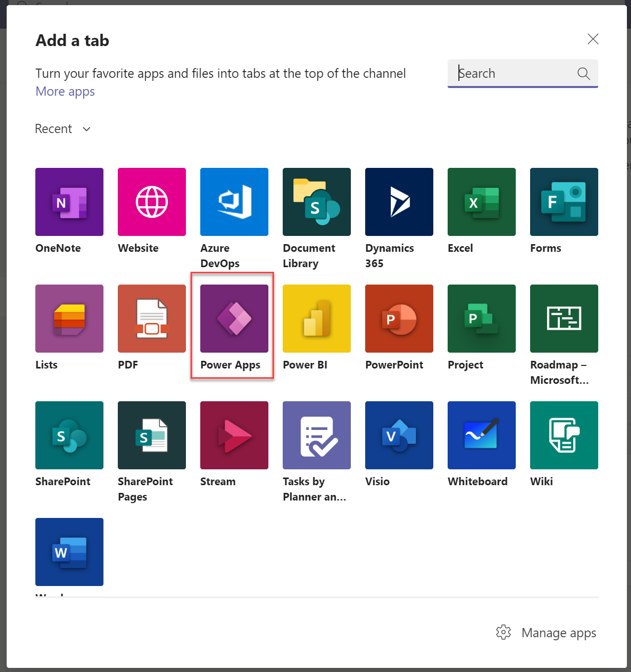The width and height of the screenshot is (631, 672).
Task: Pick the Document Library tile
Action: click(317, 202)
